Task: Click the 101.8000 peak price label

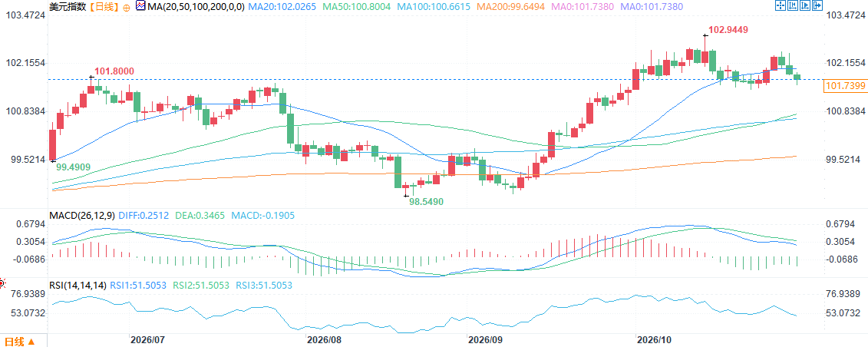Action: pos(114,71)
